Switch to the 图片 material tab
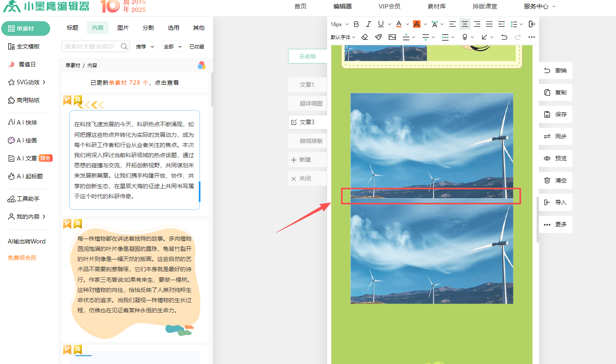Screen dimensions: 616x364 123,28
